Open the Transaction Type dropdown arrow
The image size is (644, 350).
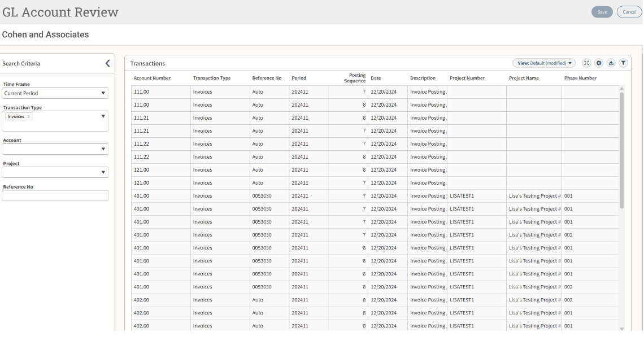(103, 116)
